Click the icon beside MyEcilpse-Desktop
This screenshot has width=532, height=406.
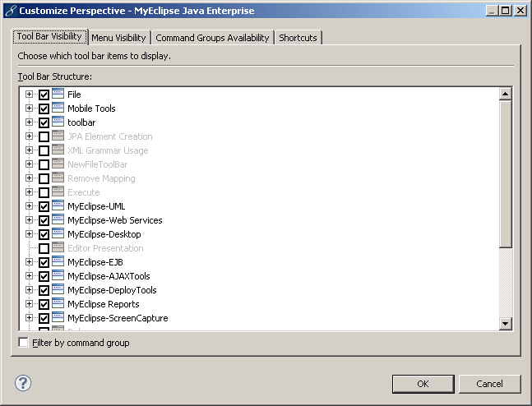tap(58, 233)
